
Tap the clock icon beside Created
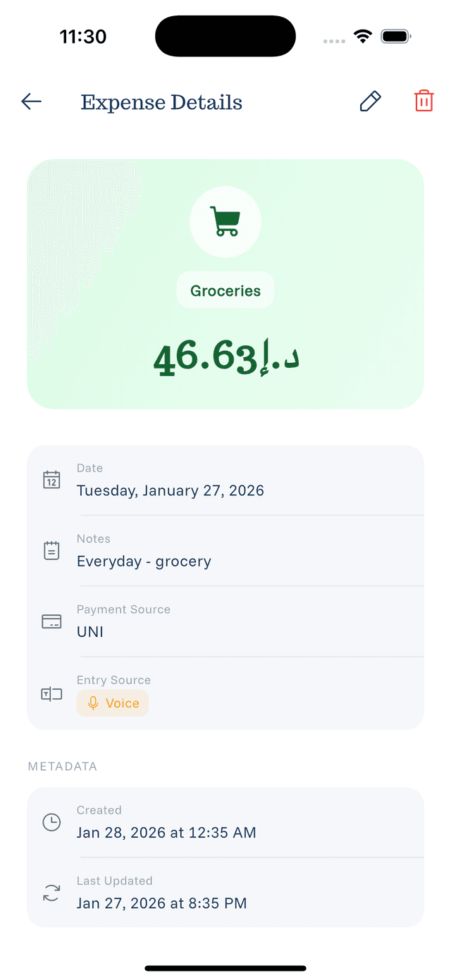click(51, 821)
